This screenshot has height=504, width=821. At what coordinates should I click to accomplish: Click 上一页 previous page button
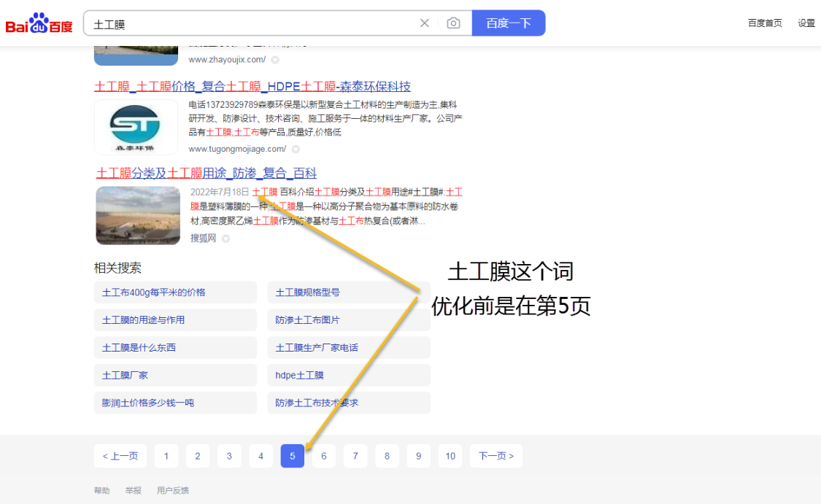(120, 456)
